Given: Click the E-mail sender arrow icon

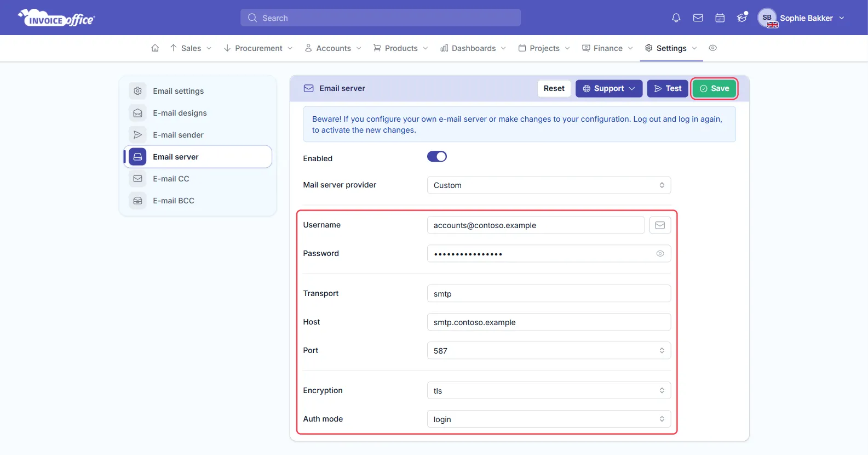Looking at the screenshot, I should tap(137, 135).
